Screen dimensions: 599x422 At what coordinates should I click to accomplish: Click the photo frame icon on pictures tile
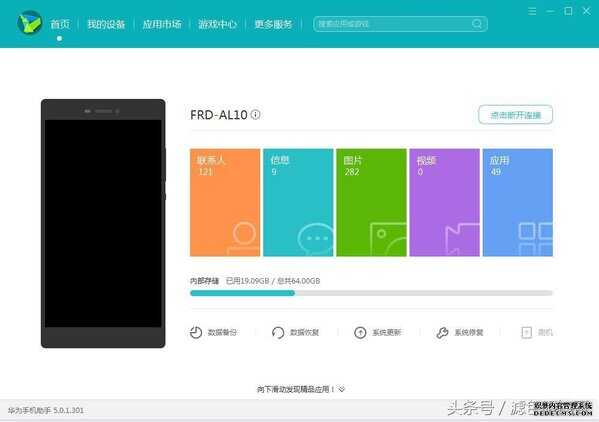click(x=388, y=239)
